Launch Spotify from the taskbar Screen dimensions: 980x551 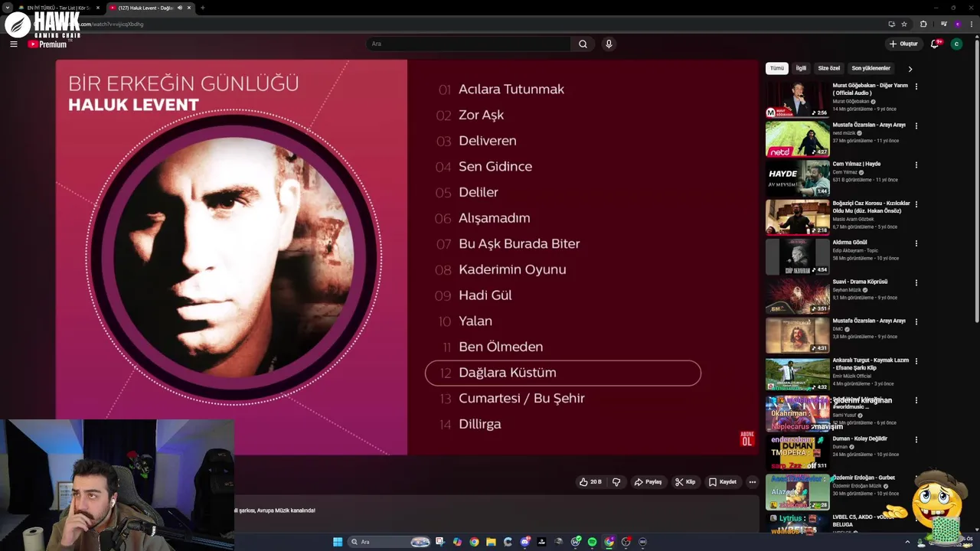click(x=592, y=542)
